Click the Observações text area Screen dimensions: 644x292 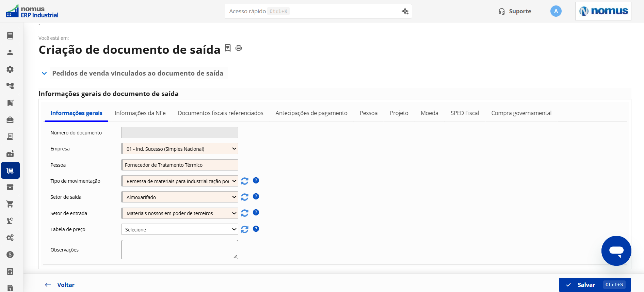pos(180,249)
